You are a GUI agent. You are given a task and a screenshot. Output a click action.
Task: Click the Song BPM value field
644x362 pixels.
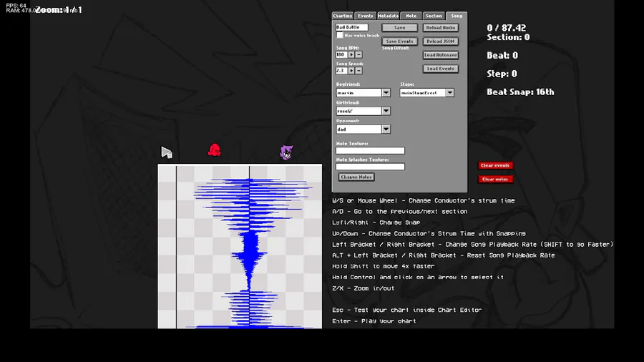[342, 54]
